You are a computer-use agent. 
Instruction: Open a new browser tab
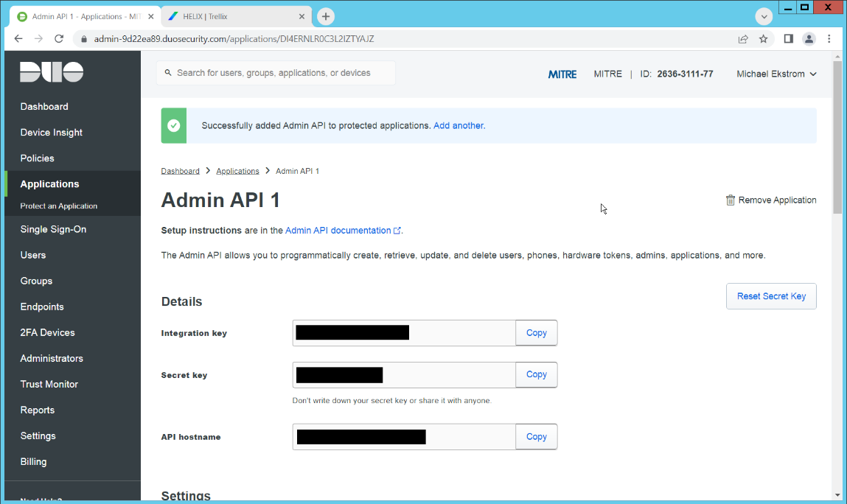pyautogui.click(x=326, y=16)
